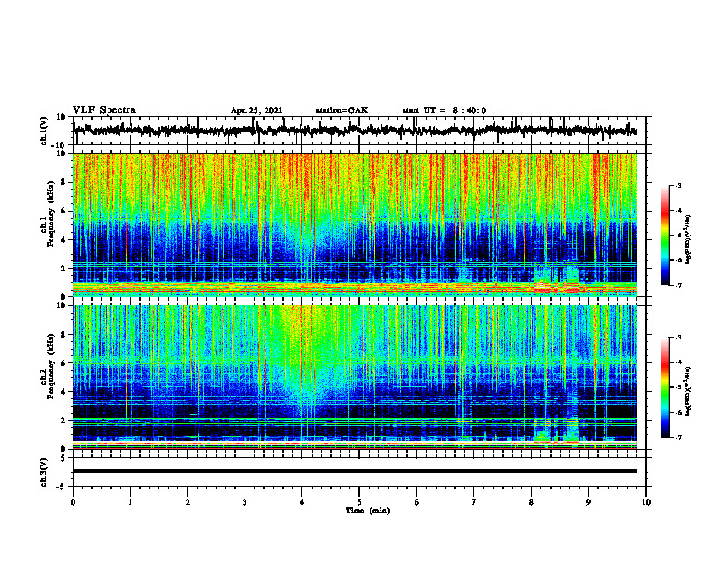The image size is (728, 563).
Task: Click the "Time (min)" axis label
Action: pos(368,511)
